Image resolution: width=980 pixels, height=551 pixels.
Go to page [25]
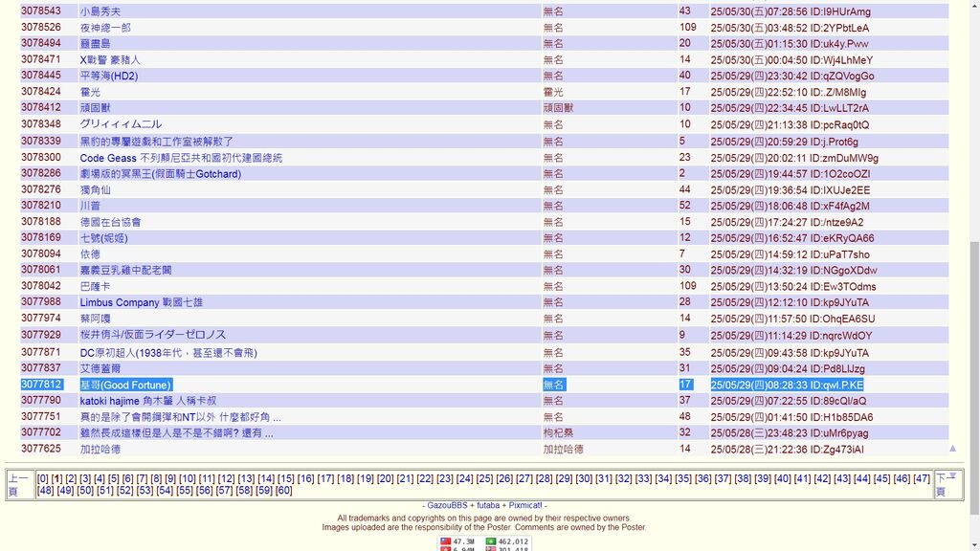pyautogui.click(x=484, y=478)
